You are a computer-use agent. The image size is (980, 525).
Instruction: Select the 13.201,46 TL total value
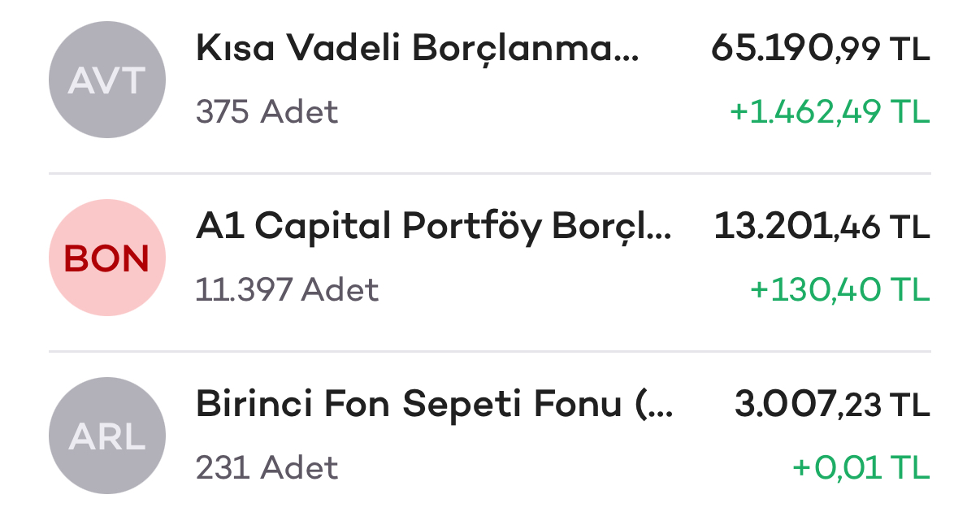(821, 228)
